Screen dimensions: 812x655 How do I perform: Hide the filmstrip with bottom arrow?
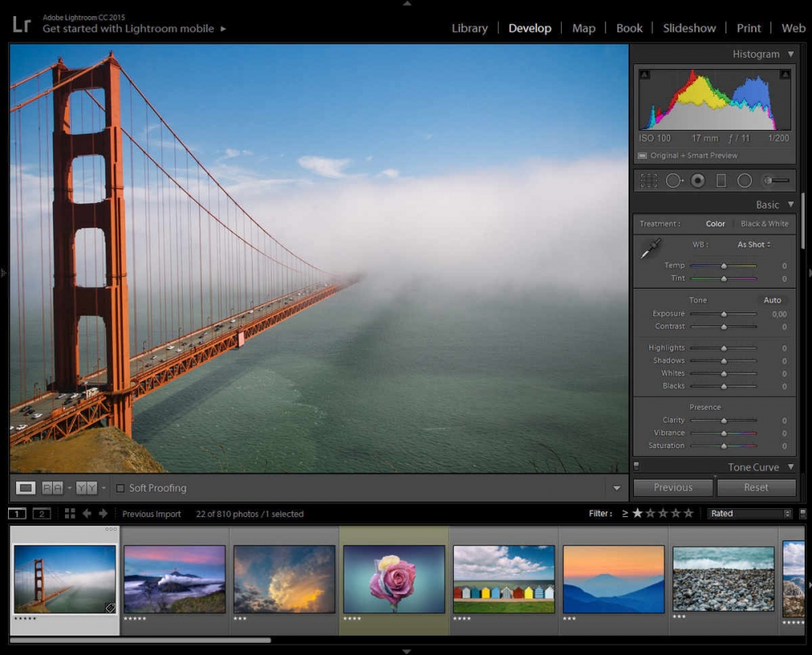(x=407, y=652)
